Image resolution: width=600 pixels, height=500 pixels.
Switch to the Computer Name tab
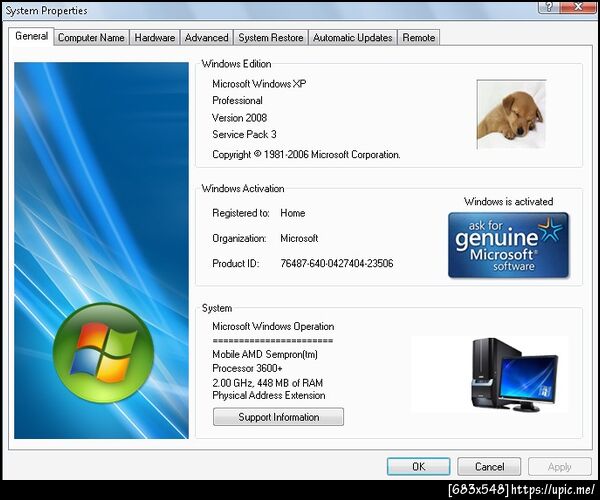(91, 37)
